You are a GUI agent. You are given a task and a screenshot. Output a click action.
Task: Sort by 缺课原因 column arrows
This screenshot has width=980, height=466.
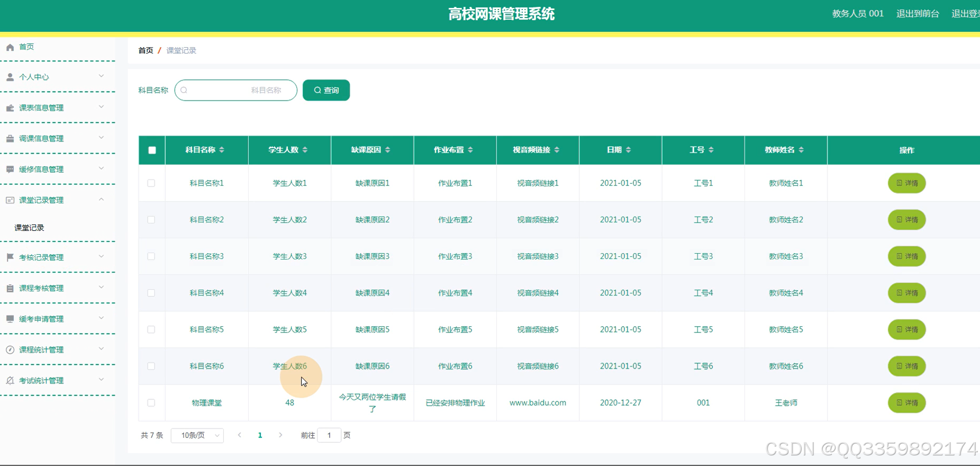click(x=387, y=150)
